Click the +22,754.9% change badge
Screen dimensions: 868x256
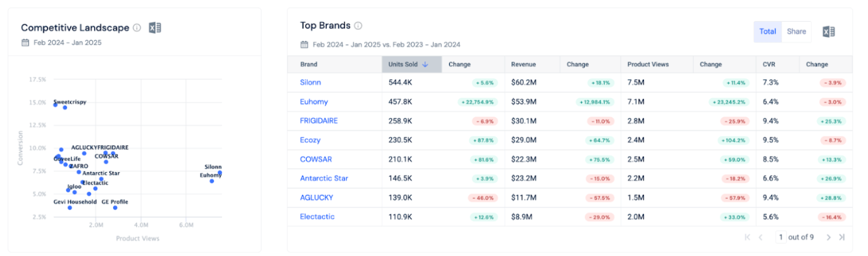point(477,102)
